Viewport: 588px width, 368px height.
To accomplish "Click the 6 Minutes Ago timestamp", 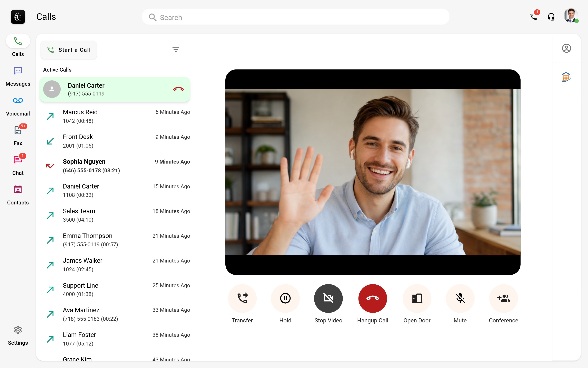I will click(173, 112).
